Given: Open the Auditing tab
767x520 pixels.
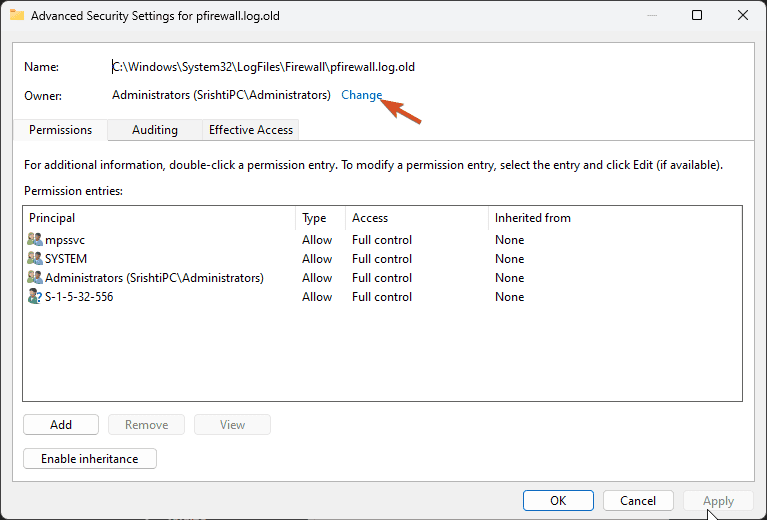Looking at the screenshot, I should tap(155, 130).
